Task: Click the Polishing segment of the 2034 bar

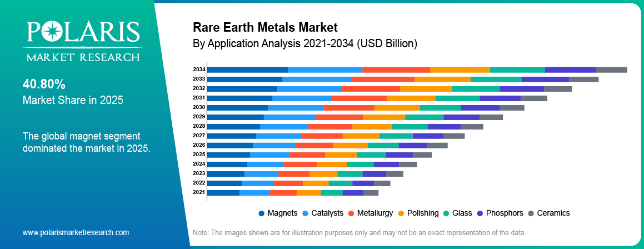Action: (x=460, y=69)
